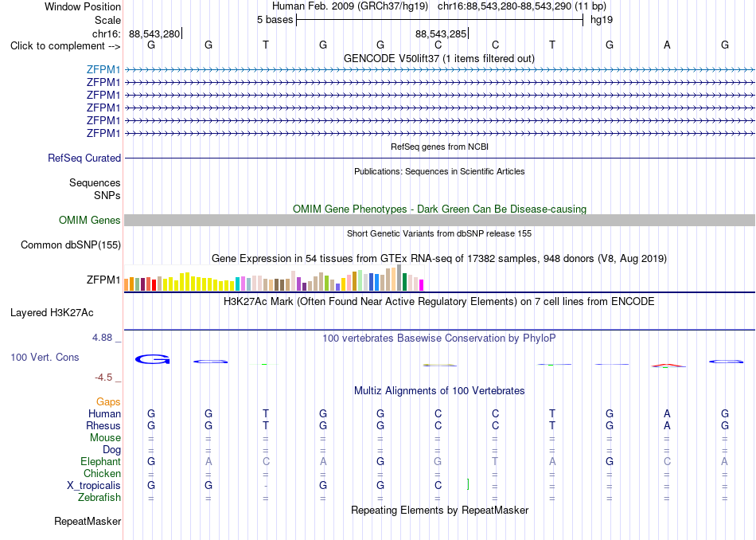Click the light-blue ZFPM1 transcript arrow line
The height and width of the screenshot is (540, 756).
point(439,70)
